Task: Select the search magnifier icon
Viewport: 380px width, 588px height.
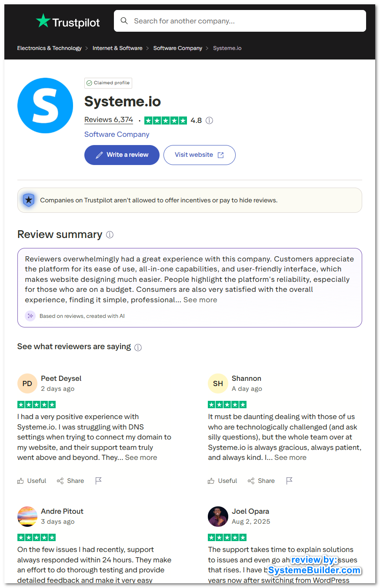Action: [124, 20]
